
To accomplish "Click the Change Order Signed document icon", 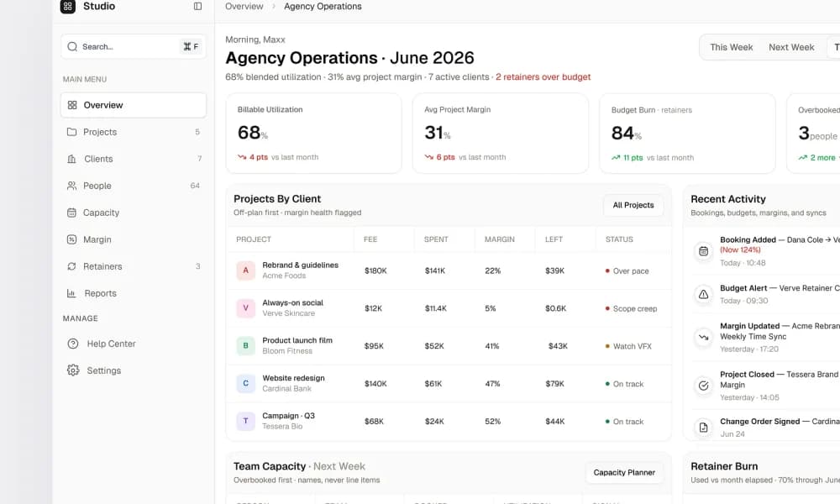I will 703,428.
